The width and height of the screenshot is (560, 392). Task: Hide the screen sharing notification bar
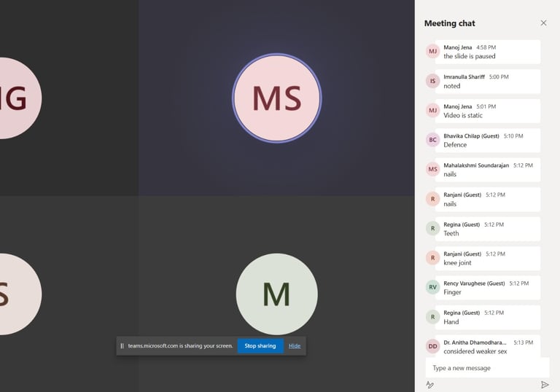(x=295, y=346)
